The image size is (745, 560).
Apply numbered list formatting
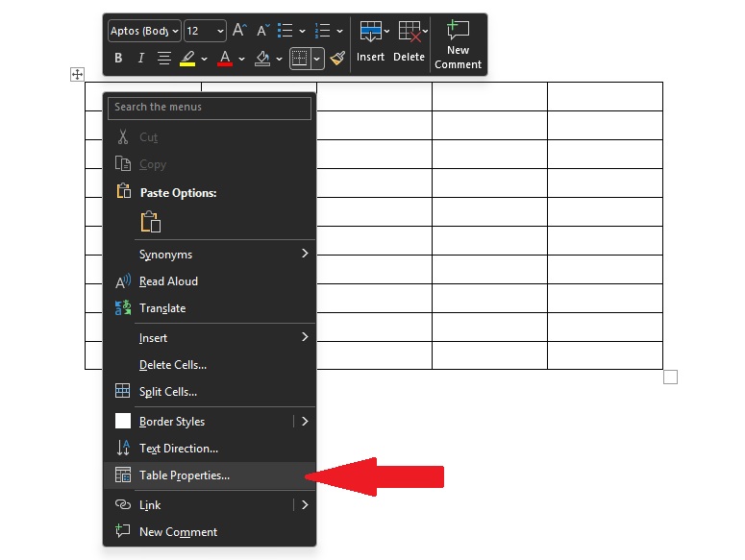click(323, 31)
